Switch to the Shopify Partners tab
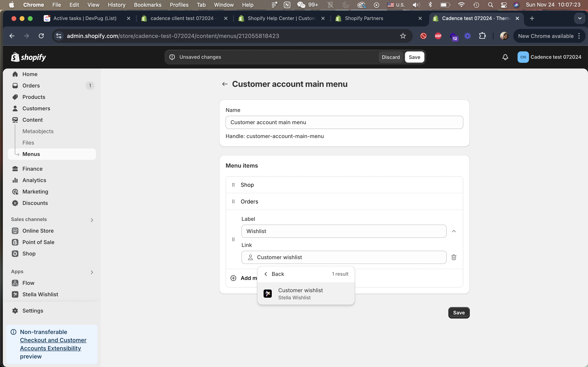 point(364,18)
